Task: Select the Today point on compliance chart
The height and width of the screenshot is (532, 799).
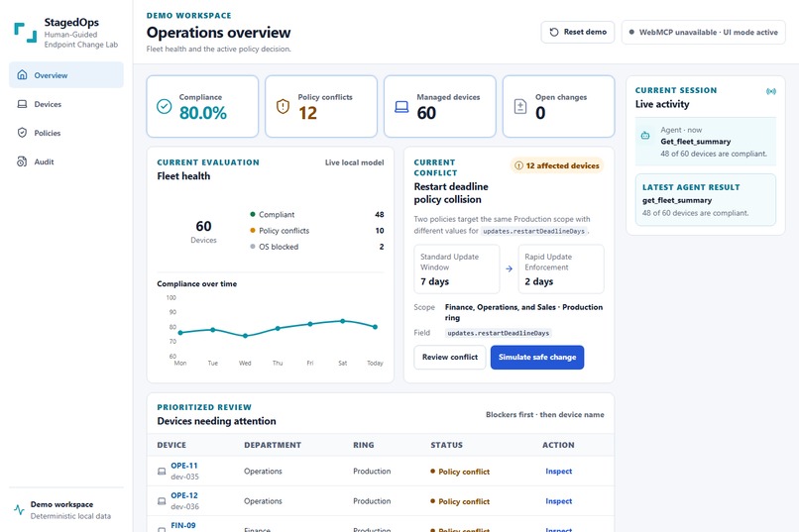Action: point(375,327)
